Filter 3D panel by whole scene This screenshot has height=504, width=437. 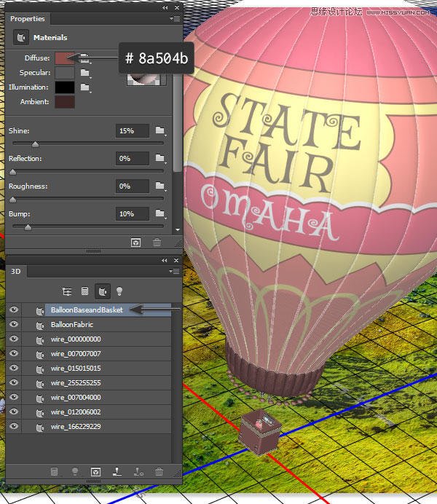(67, 291)
